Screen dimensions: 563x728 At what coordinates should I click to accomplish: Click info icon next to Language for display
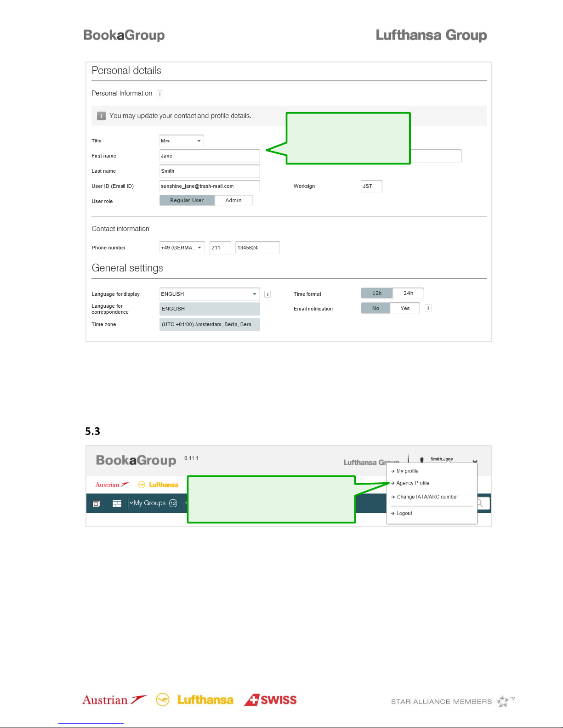(x=267, y=294)
